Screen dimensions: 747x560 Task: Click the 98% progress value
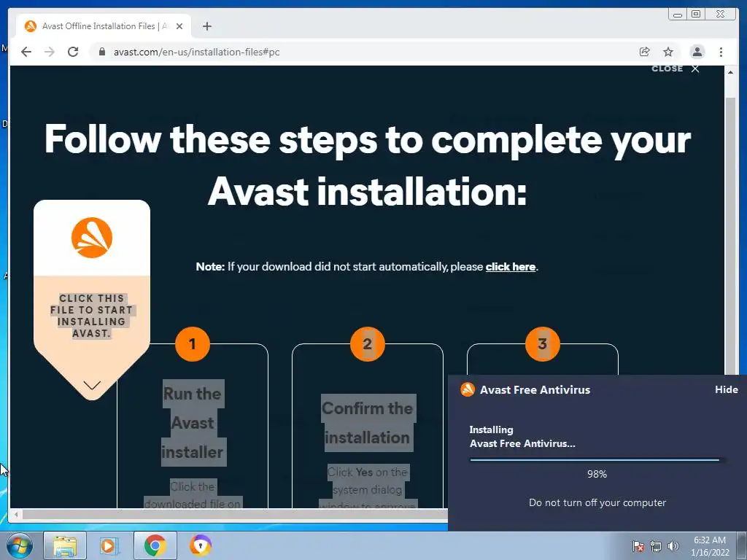click(597, 474)
